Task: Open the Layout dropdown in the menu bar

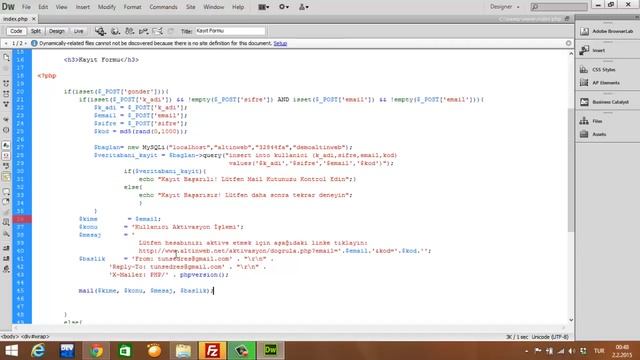Action: click(x=264, y=7)
